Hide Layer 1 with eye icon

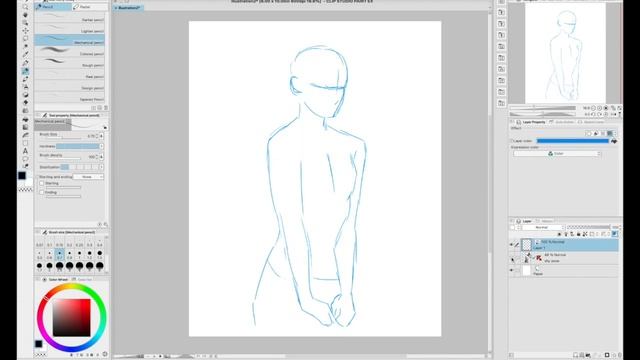[x=511, y=244]
